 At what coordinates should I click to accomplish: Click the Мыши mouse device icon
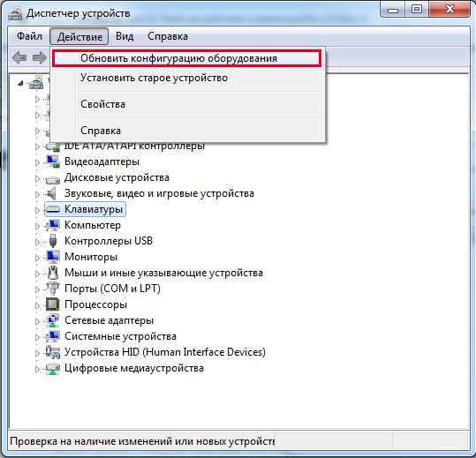pos(53,273)
